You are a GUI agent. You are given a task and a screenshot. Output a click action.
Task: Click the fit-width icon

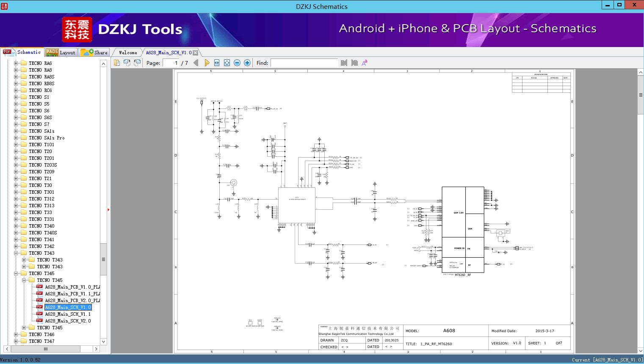pyautogui.click(x=217, y=63)
